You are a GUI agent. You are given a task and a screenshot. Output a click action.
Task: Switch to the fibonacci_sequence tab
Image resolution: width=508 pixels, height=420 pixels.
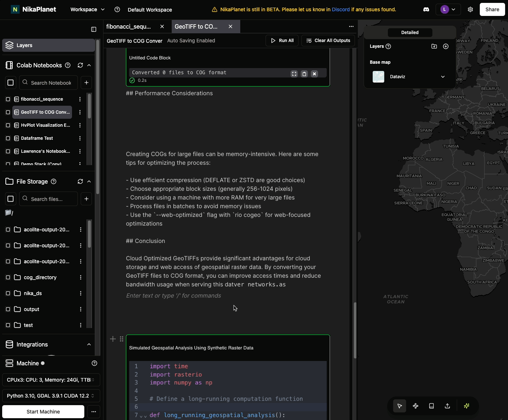pos(129,26)
